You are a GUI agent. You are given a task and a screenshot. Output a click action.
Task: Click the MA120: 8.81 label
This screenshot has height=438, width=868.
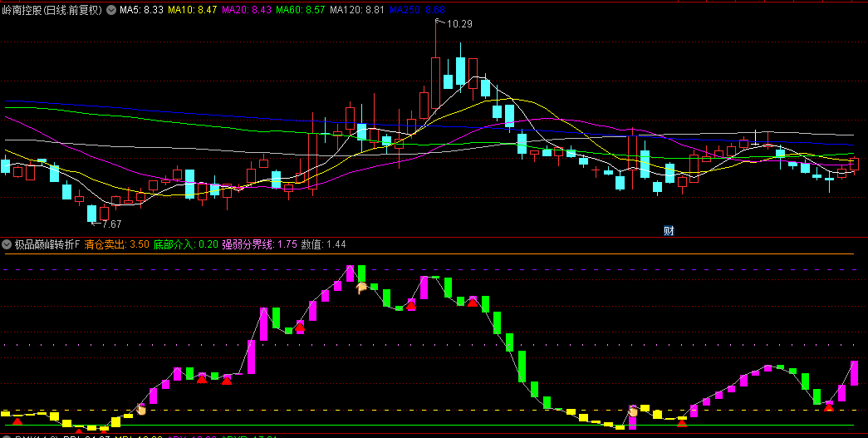357,10
